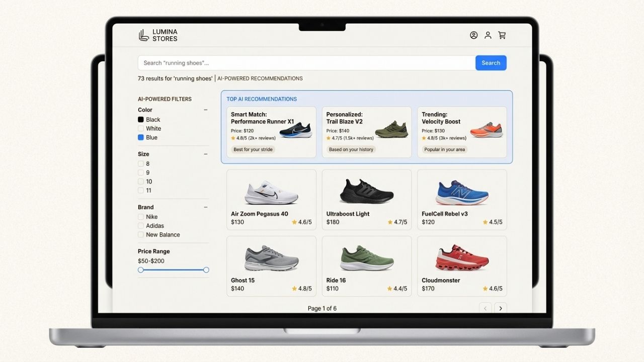
Task: Click the 'AI-POWERED FILTERS' sidebar heading
Action: point(165,99)
